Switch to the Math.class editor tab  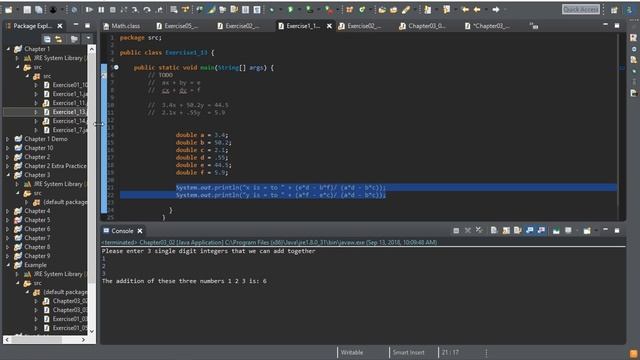click(122, 26)
